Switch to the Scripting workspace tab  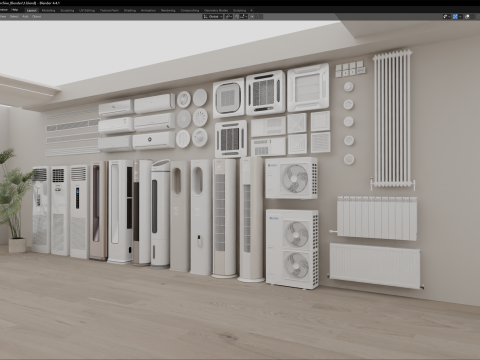point(240,10)
